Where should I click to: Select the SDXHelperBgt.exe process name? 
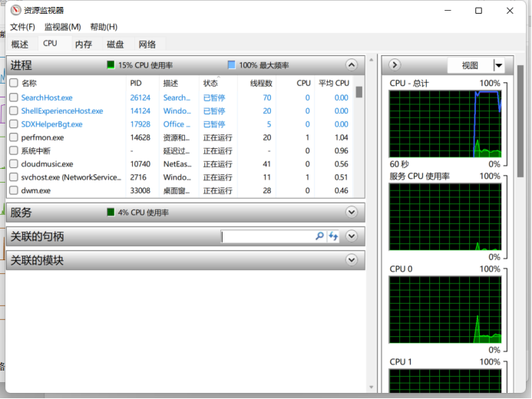pos(52,124)
